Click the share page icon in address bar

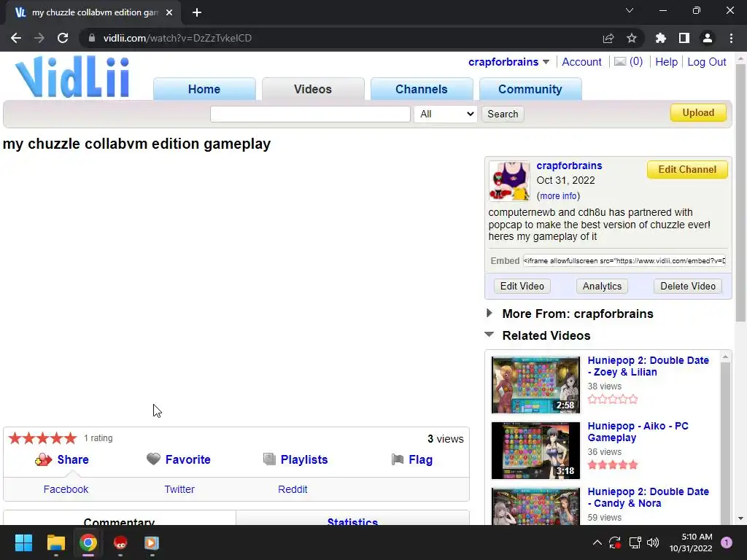tap(608, 38)
